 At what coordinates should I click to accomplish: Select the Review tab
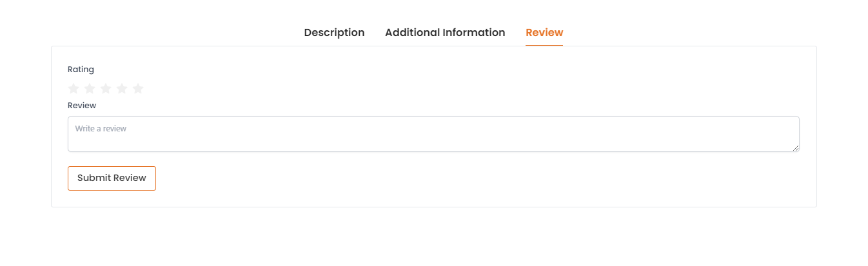click(544, 32)
